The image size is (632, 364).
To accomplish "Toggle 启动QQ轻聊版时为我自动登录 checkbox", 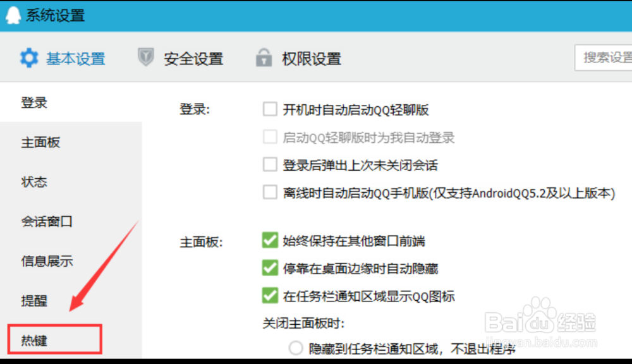I will (270, 136).
